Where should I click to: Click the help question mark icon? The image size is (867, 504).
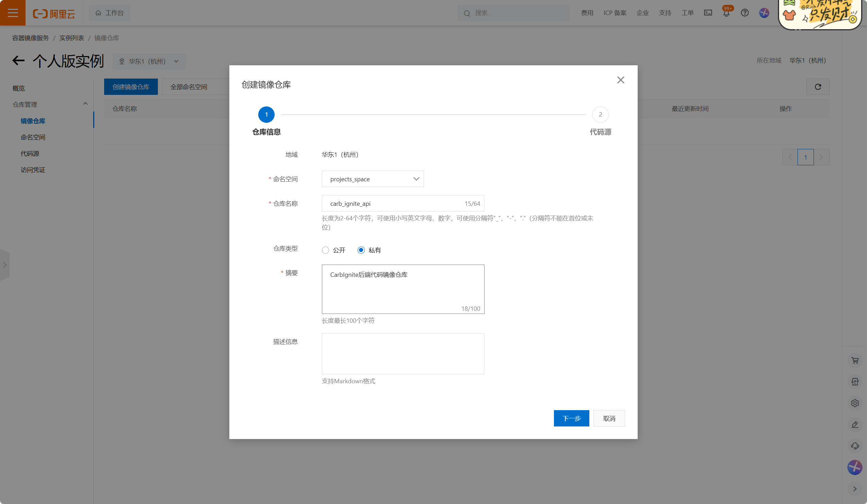tap(745, 13)
